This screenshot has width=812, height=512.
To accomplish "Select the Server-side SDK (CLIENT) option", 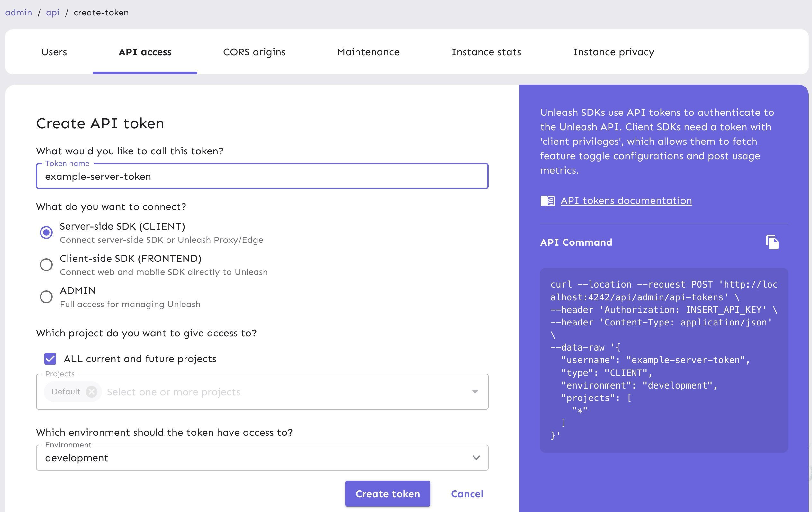I will click(x=46, y=232).
